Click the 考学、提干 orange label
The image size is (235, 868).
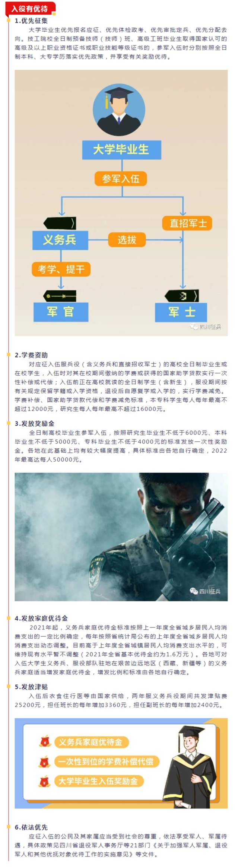tap(61, 269)
